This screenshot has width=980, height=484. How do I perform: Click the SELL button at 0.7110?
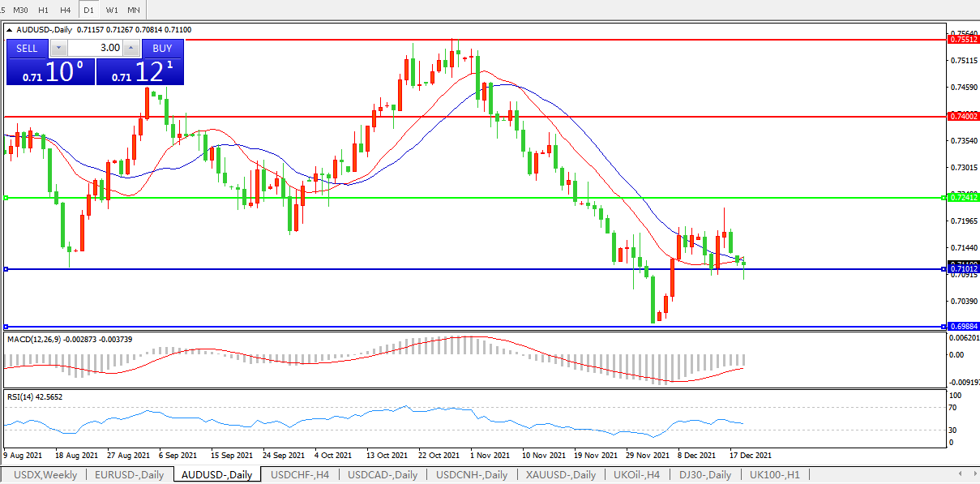pyautogui.click(x=28, y=48)
